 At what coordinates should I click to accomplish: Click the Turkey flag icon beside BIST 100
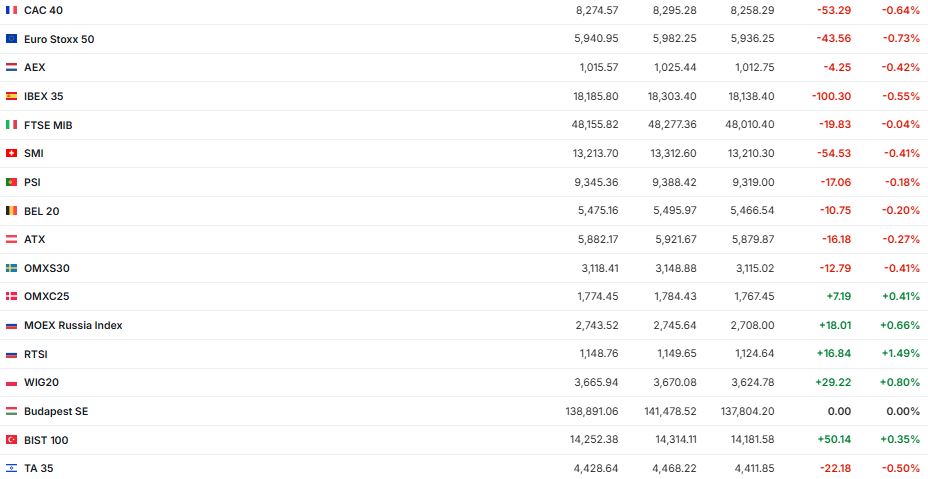11,440
